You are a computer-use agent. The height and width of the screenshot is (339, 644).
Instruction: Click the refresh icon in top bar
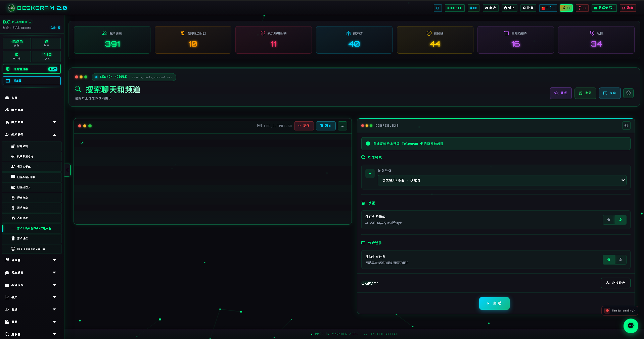click(x=438, y=8)
